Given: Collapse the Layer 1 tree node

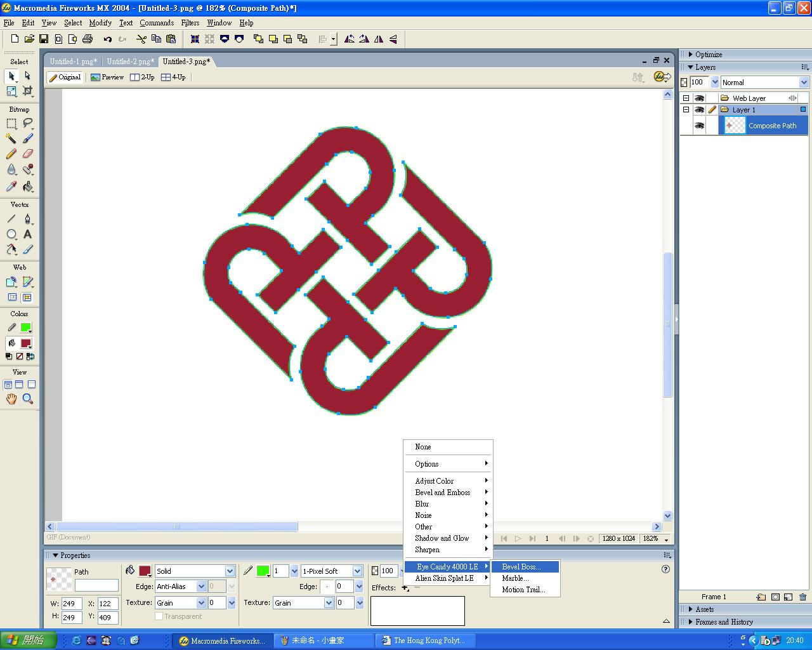Looking at the screenshot, I should (686, 110).
